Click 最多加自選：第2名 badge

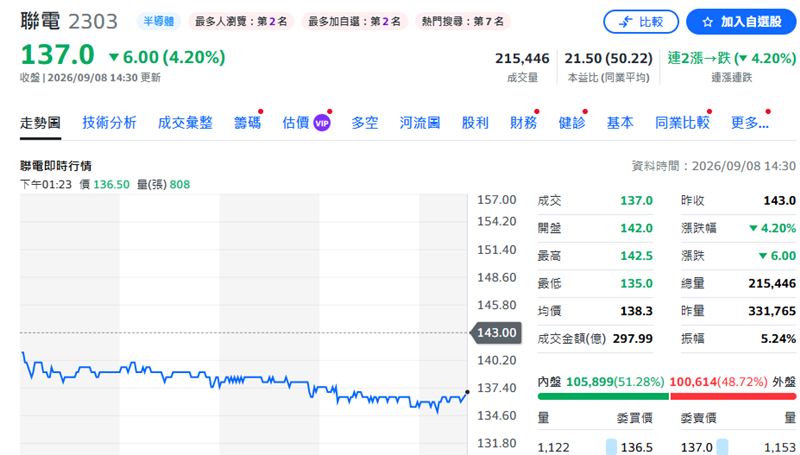click(x=354, y=21)
